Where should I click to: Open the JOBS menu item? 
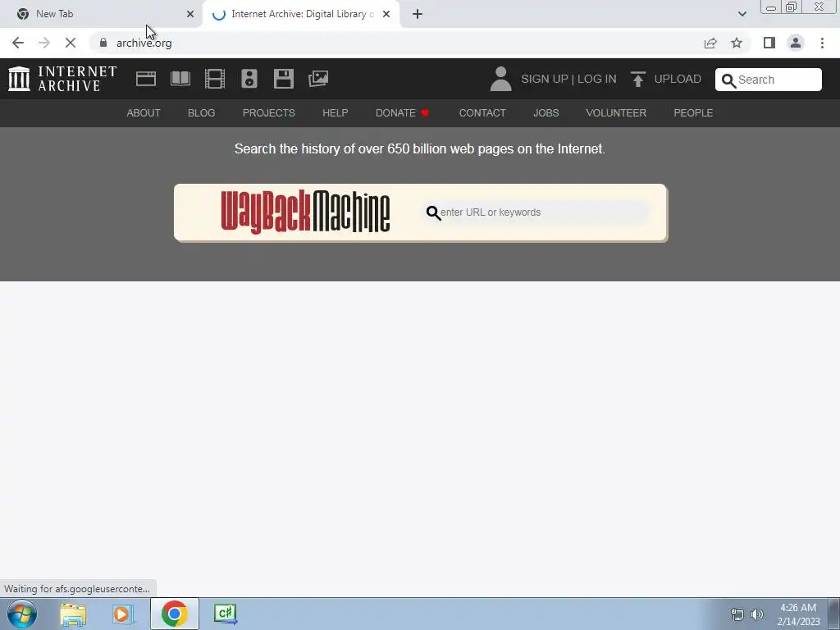tap(546, 113)
